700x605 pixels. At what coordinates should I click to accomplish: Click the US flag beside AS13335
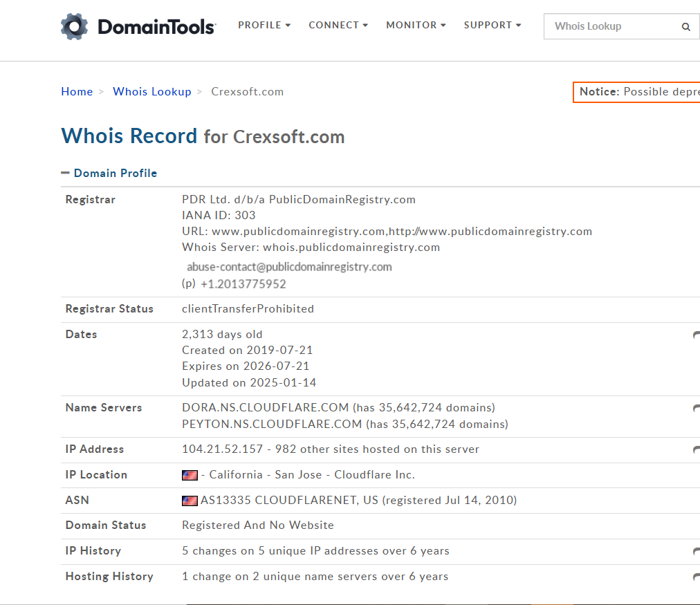point(190,501)
